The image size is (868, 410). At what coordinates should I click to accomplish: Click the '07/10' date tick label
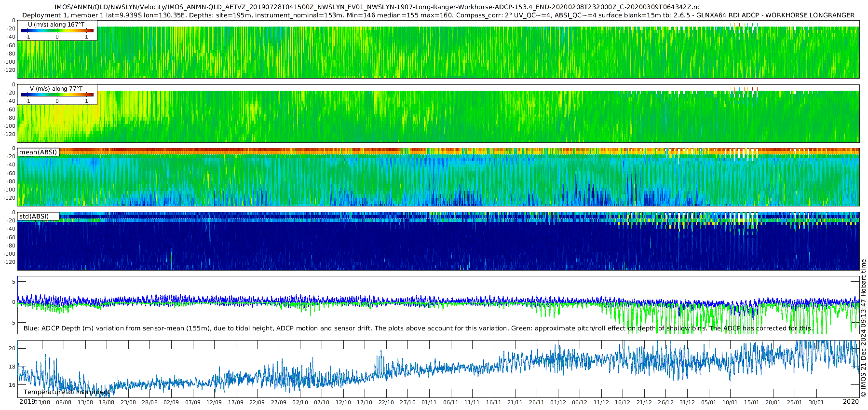tap(322, 402)
